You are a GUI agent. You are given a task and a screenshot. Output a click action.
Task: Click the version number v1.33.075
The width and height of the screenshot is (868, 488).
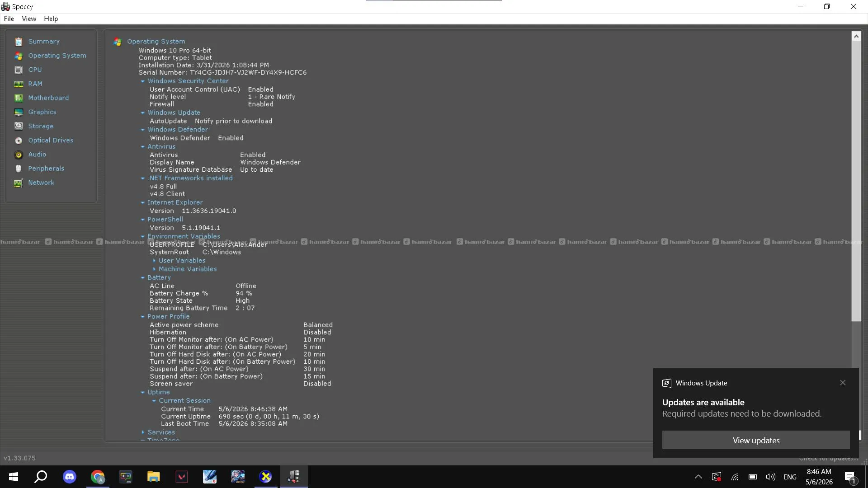(x=19, y=458)
